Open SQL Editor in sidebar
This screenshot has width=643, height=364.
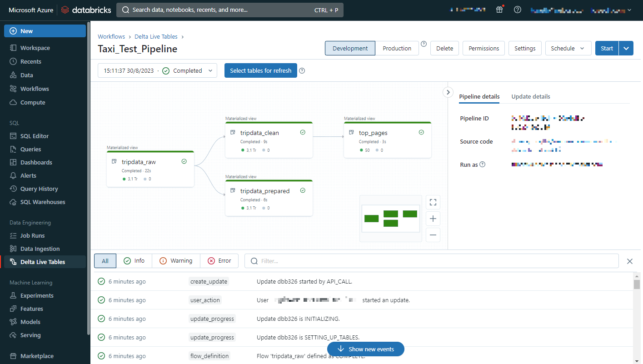tap(35, 136)
